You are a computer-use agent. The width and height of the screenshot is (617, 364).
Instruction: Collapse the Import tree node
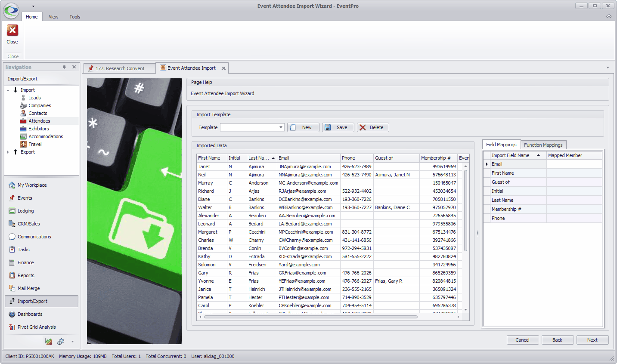(8, 90)
